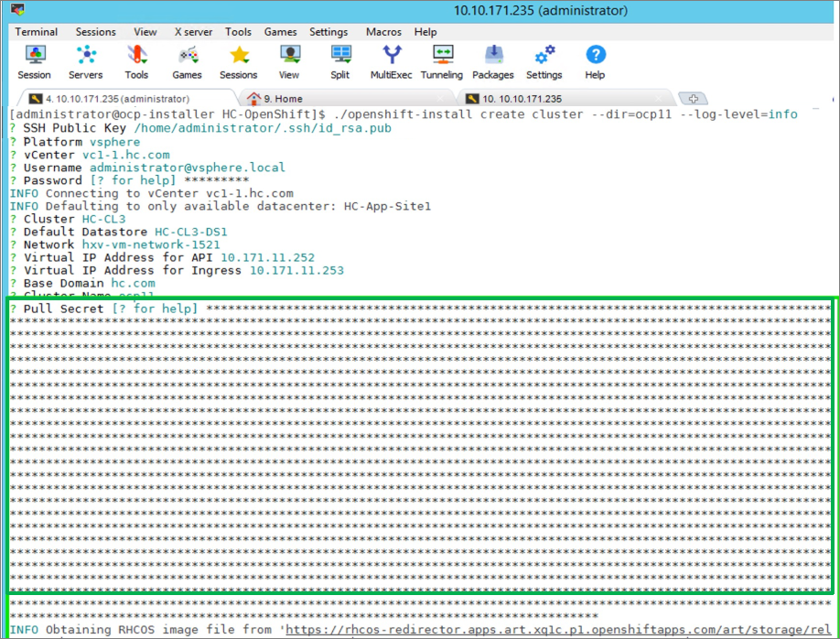Image resolution: width=840 pixels, height=639 pixels.
Task: Launch Games from the toolbar
Action: 187,60
